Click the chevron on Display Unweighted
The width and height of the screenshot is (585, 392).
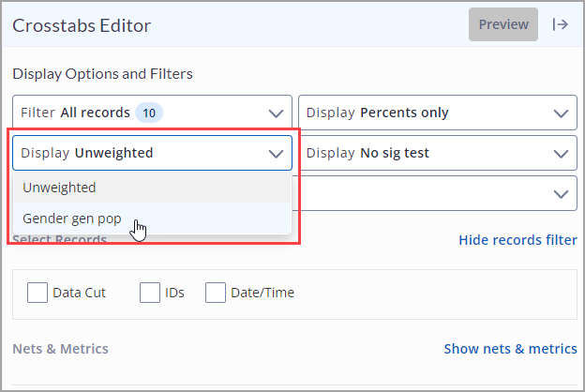tap(276, 154)
